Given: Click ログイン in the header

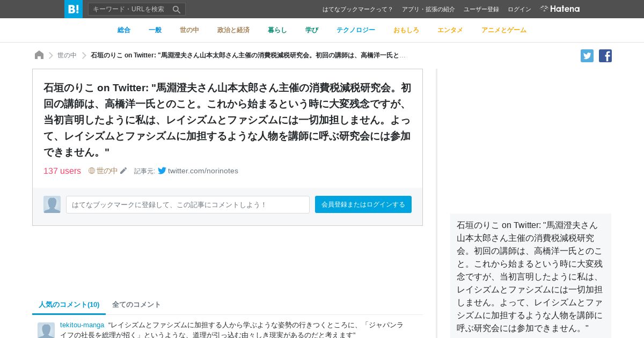Looking at the screenshot, I should [x=519, y=9].
